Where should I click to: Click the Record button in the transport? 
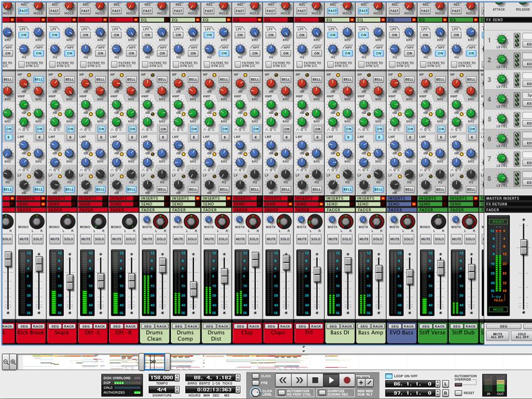pos(347,379)
